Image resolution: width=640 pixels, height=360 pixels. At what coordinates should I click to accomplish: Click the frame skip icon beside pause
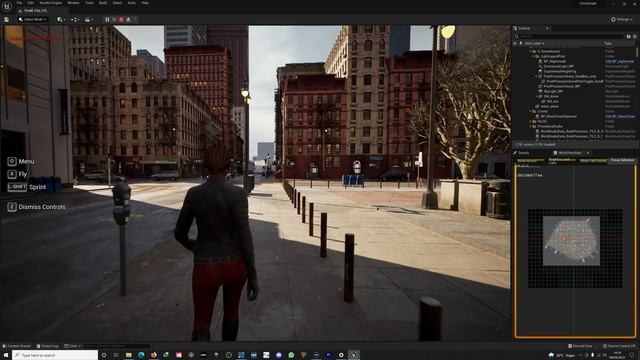coord(114,19)
